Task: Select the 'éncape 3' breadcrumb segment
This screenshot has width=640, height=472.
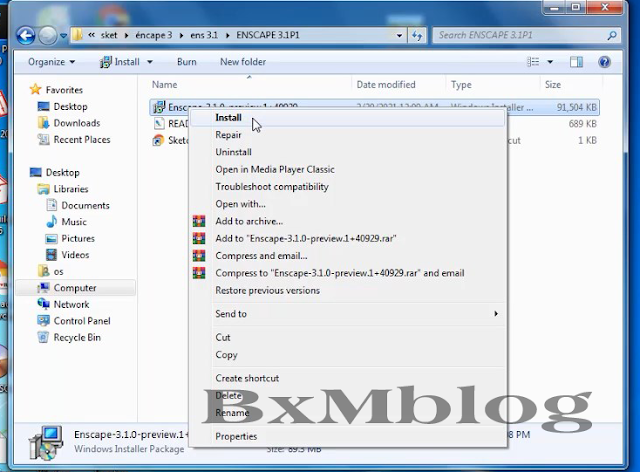Action: point(153,35)
